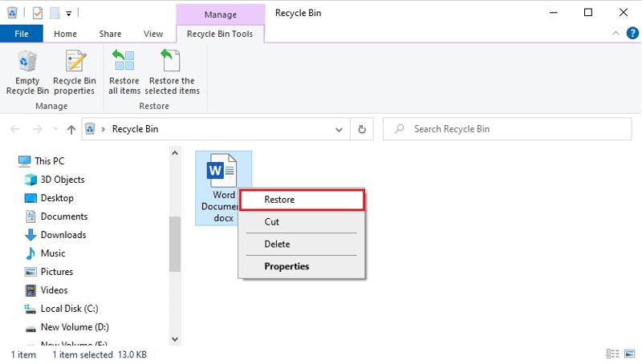
Task: Choose Properties from context menu
Action: pos(302,266)
